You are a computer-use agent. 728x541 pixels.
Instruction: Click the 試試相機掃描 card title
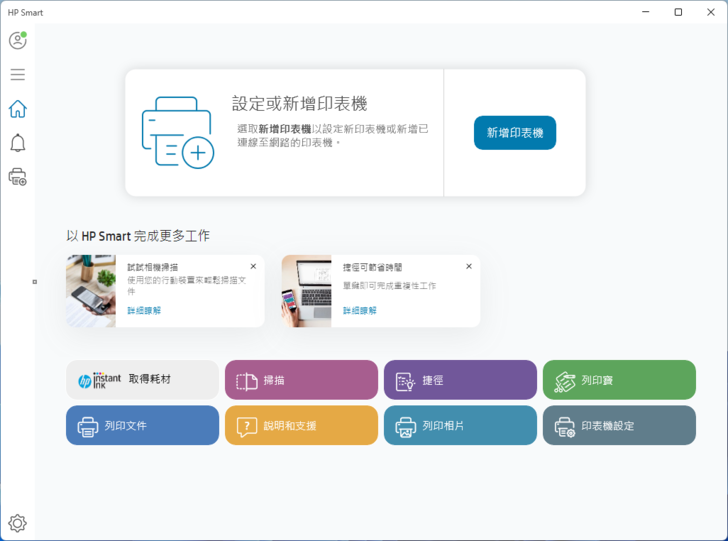(x=153, y=267)
